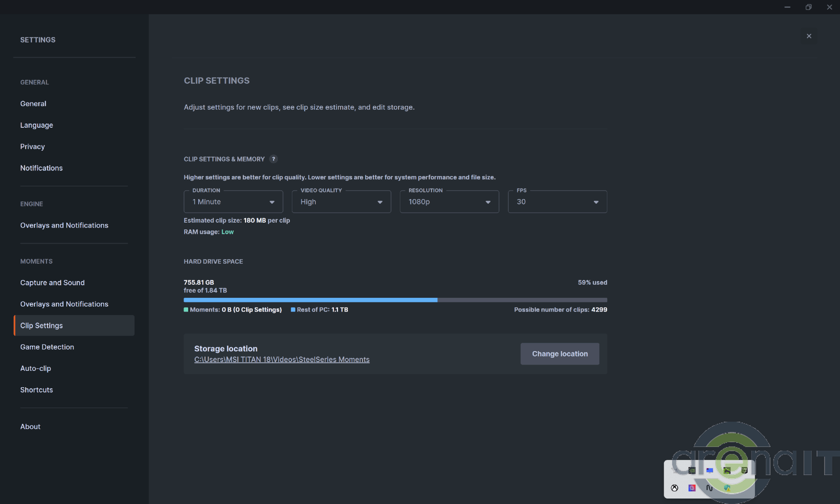Viewport: 840px width, 504px height.
Task: Close the settings panel with X icon
Action: [809, 36]
